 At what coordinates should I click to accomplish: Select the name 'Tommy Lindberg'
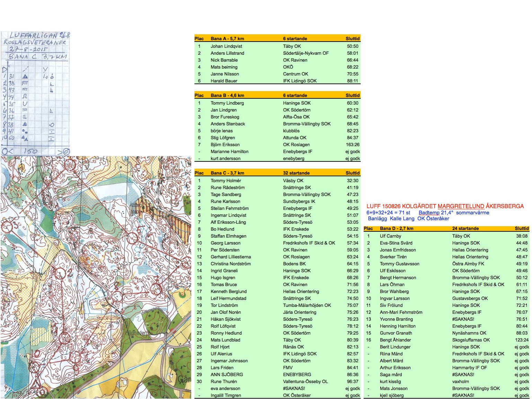tap(227, 103)
